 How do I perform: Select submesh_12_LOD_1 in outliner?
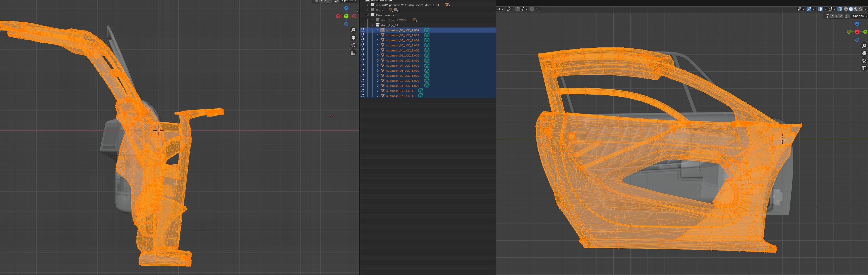[x=399, y=91]
